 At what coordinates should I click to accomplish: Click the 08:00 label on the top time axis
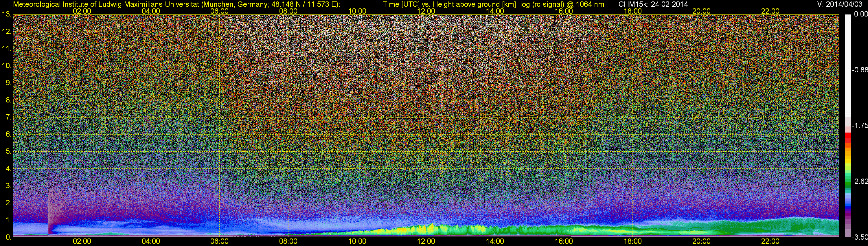(x=288, y=11)
